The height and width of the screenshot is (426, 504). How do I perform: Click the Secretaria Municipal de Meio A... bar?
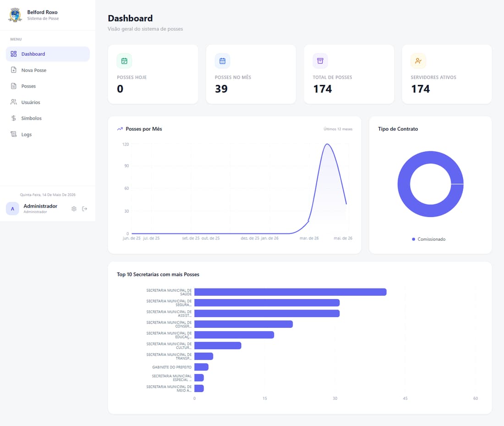(x=199, y=388)
